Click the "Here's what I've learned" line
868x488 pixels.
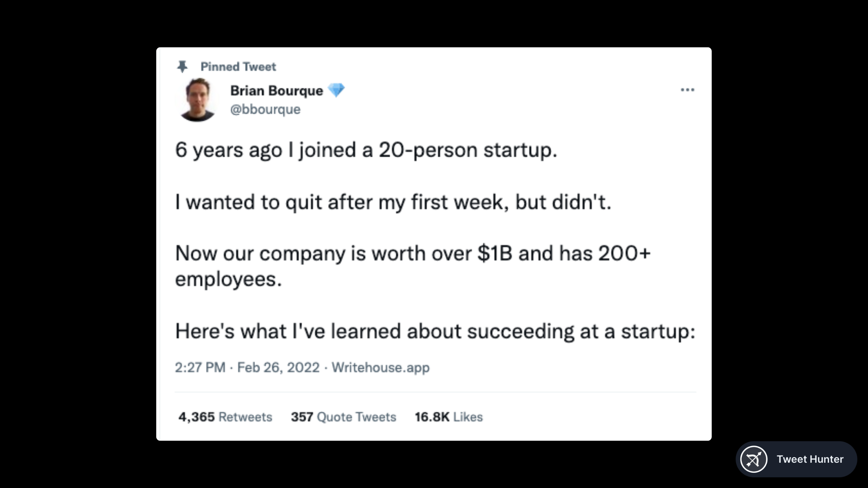[x=435, y=331]
